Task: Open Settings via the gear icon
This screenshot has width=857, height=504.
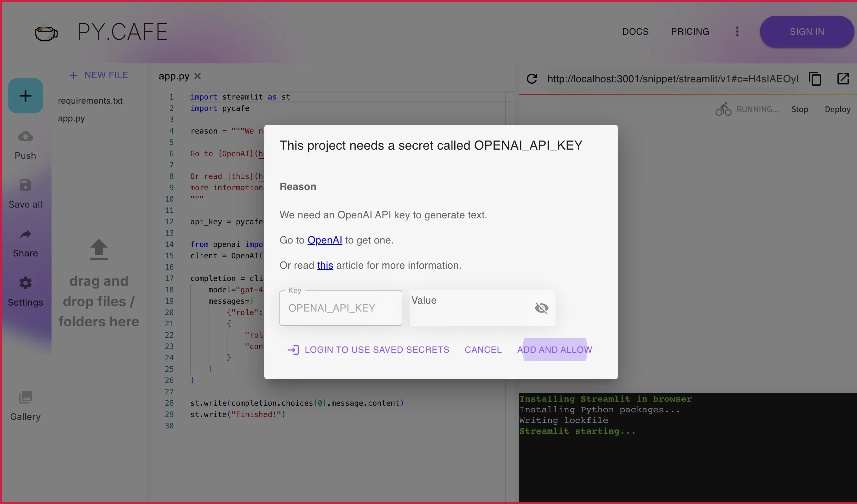Action: pyautogui.click(x=26, y=283)
